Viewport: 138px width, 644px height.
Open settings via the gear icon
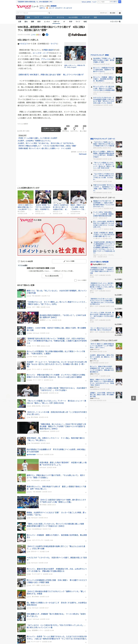coord(120,13)
